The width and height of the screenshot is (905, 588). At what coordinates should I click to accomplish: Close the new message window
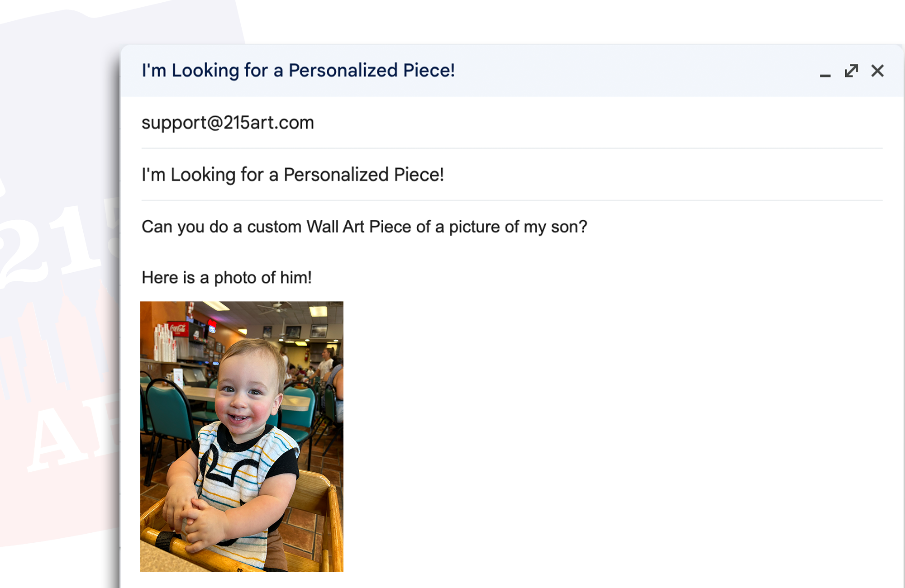877,71
